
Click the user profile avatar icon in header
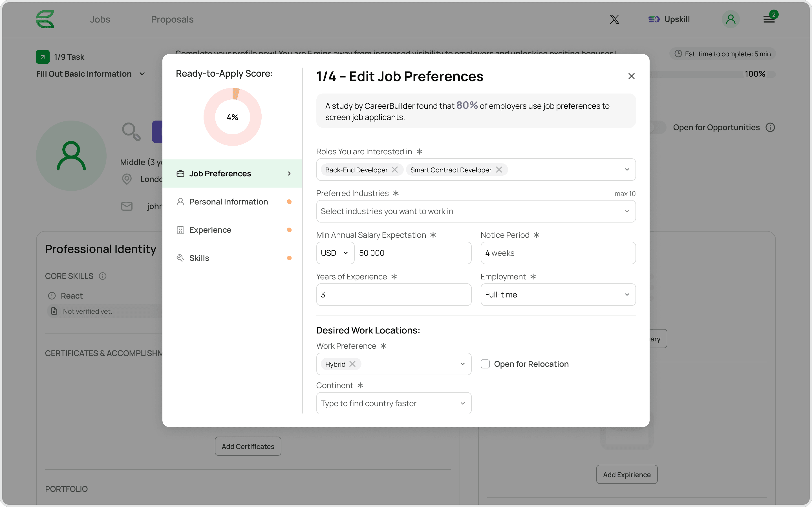(x=731, y=19)
